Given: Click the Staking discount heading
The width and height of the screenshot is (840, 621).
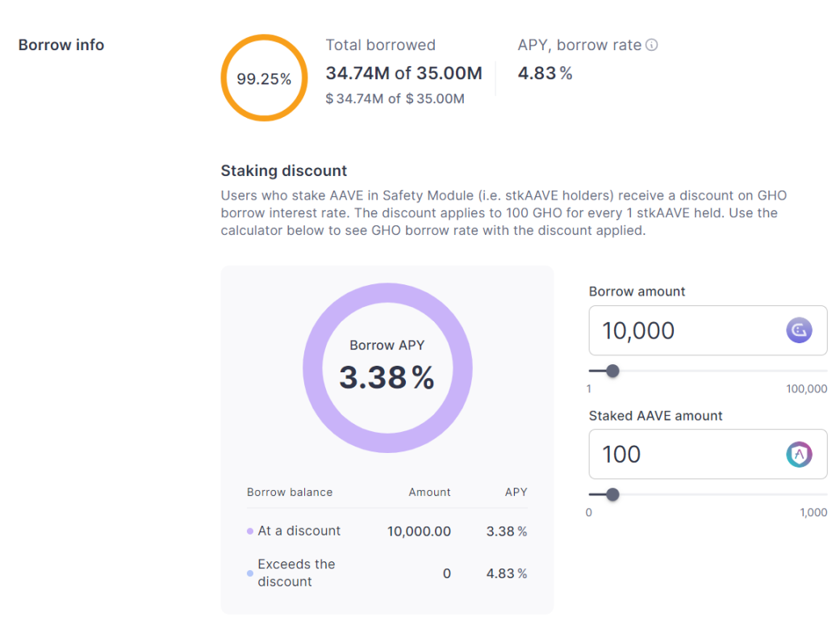Looking at the screenshot, I should pyautogui.click(x=283, y=170).
